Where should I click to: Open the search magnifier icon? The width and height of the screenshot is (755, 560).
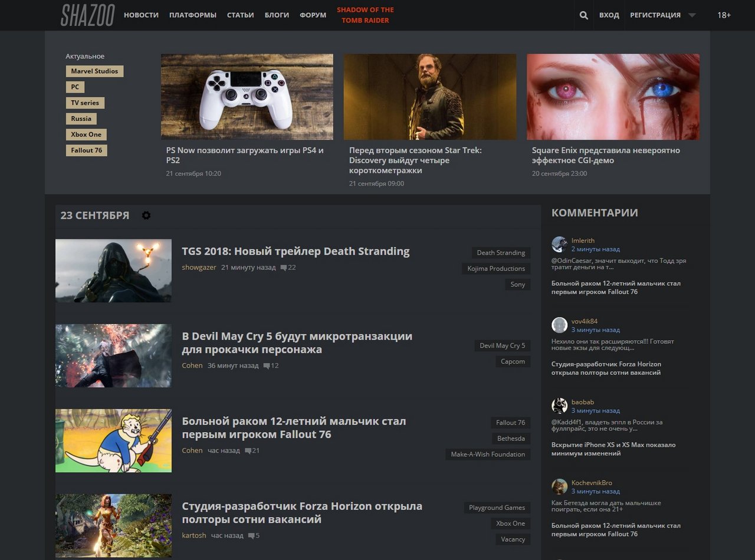(583, 15)
